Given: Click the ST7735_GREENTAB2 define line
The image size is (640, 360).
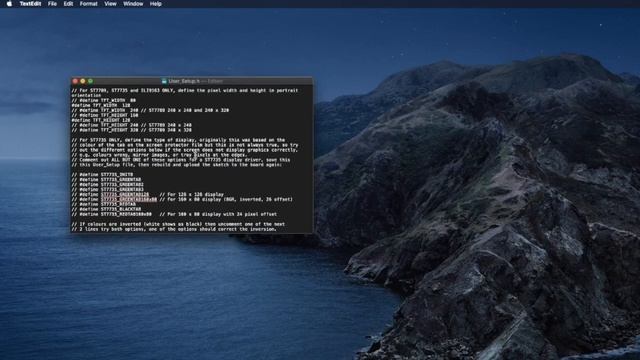Looking at the screenshot, I should [108, 184].
